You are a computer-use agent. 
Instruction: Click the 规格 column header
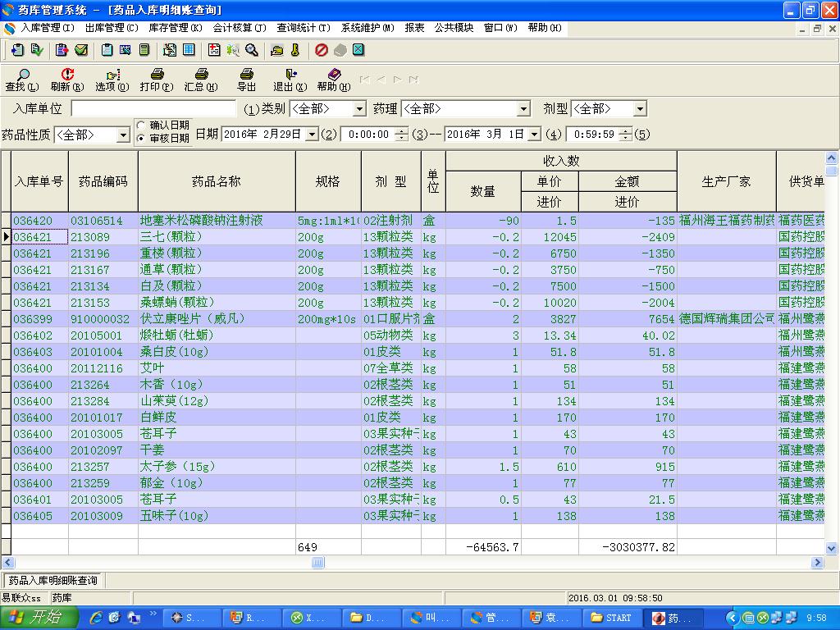tap(328, 181)
